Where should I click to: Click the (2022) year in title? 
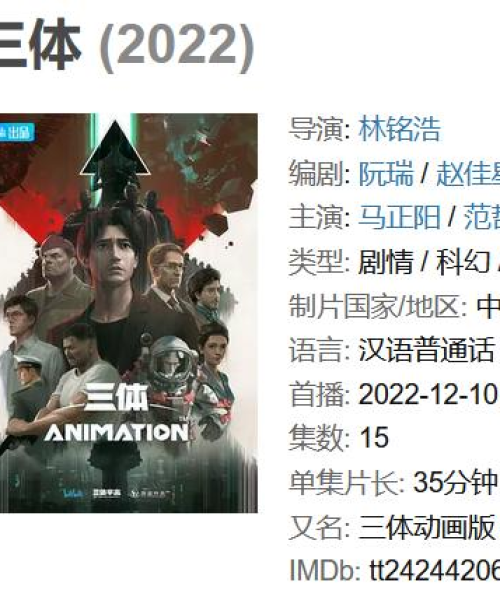(177, 47)
